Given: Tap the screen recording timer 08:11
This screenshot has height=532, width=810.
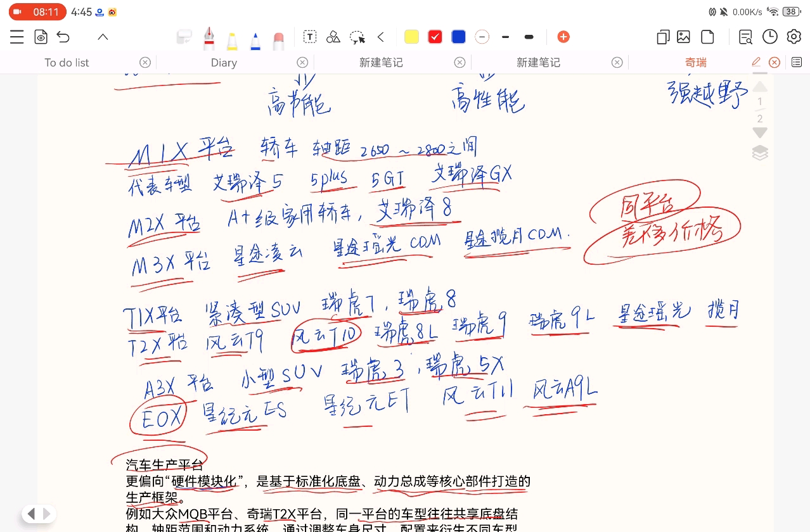Looking at the screenshot, I should point(37,12).
